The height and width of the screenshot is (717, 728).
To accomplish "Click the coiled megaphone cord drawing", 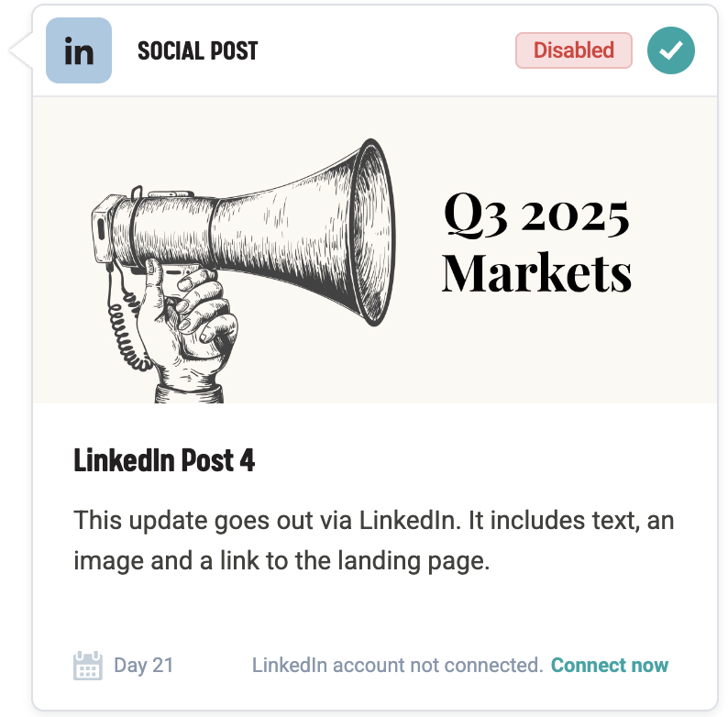I will (124, 321).
